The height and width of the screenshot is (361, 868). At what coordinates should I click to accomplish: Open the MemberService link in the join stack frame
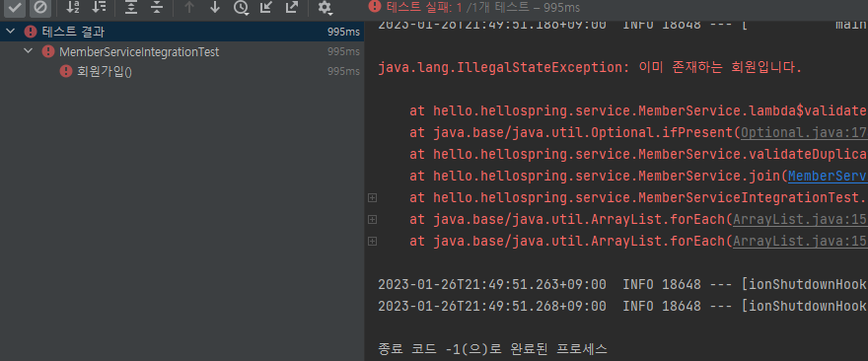829,177
